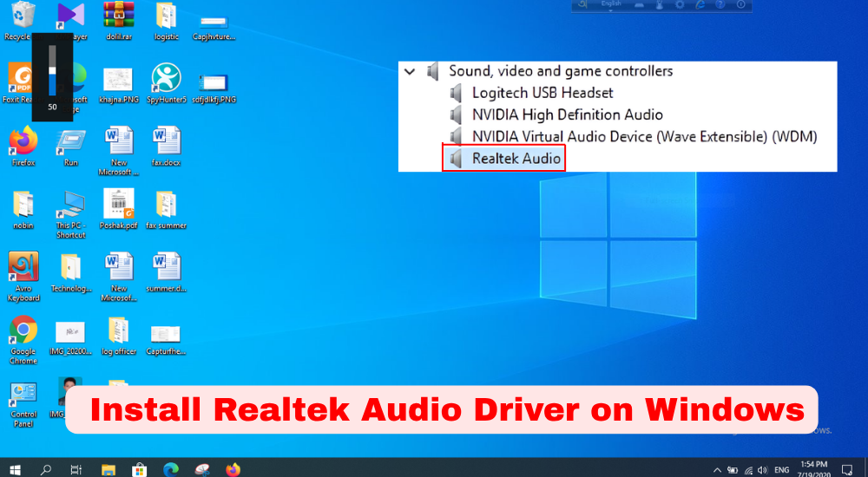Select NVIDIA Virtual Audio Device (WDM)
The height and width of the screenshot is (477, 868).
pos(644,136)
